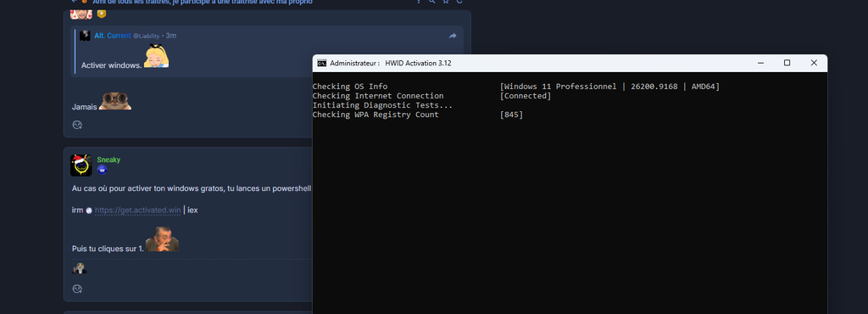868x314 pixels.
Task: Click the cmd icon in HWID Activation title bar
Action: (321, 63)
